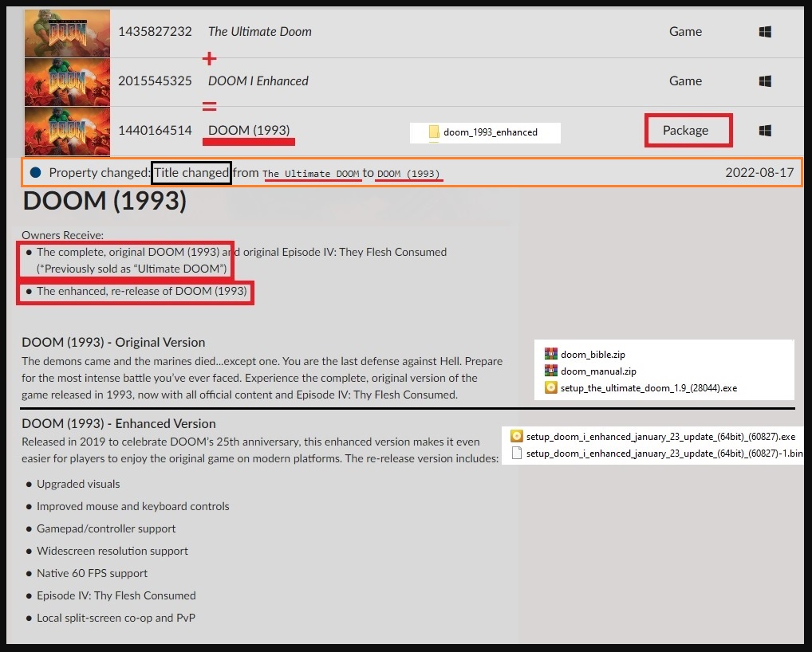Click 'Local split-screen co-op and PvP' item
Image resolution: width=812 pixels, height=652 pixels.
click(x=116, y=618)
